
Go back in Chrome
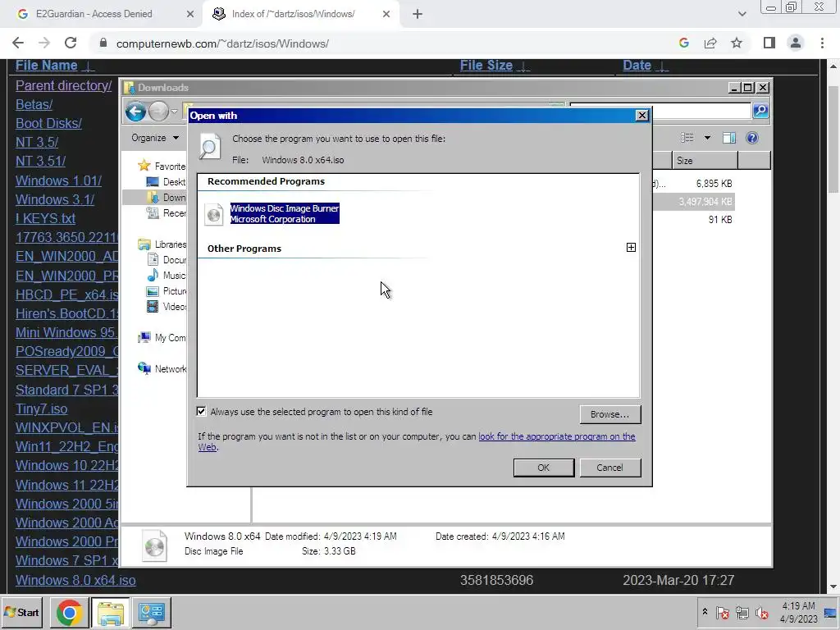coord(18,43)
